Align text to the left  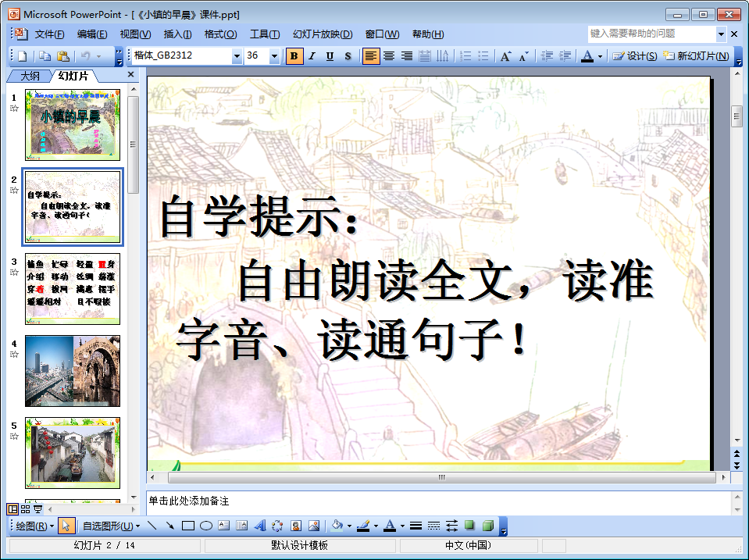(371, 56)
